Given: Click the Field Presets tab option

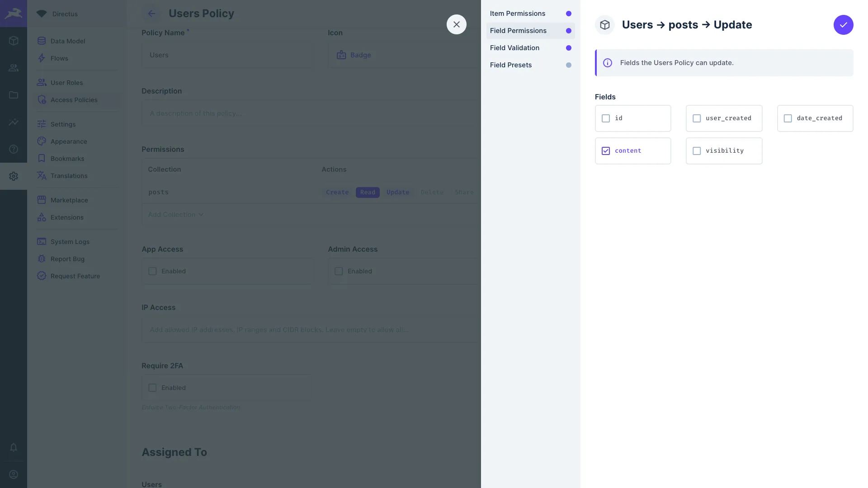Looking at the screenshot, I should (x=511, y=65).
